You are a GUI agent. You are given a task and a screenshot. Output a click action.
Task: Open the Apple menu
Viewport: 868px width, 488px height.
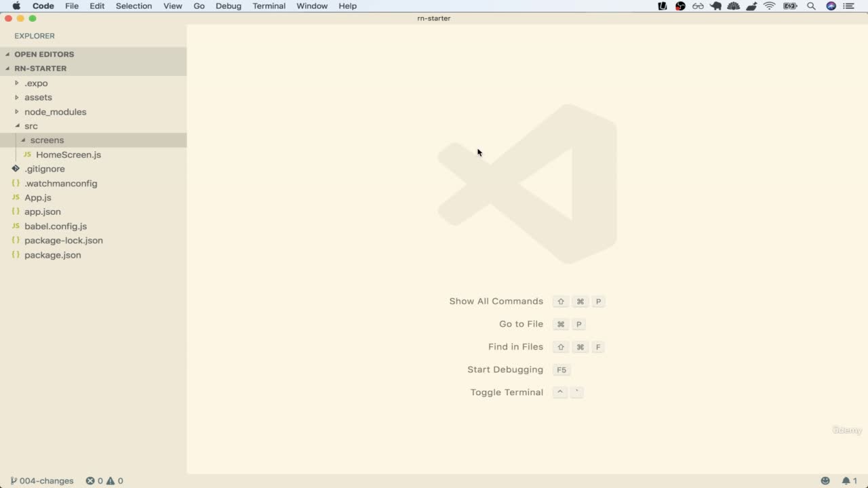16,6
